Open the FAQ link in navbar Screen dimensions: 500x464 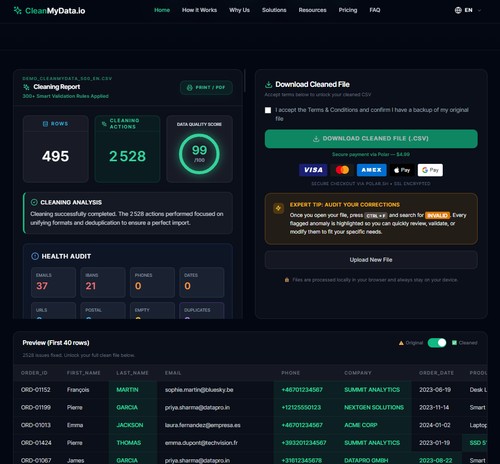coord(375,10)
